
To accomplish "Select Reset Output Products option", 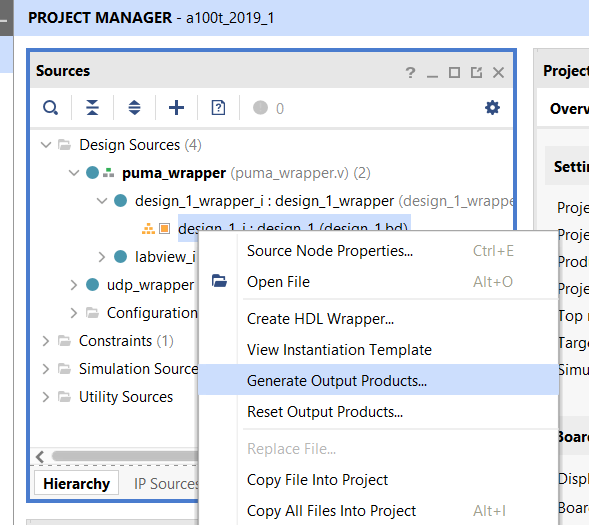I will [x=325, y=412].
